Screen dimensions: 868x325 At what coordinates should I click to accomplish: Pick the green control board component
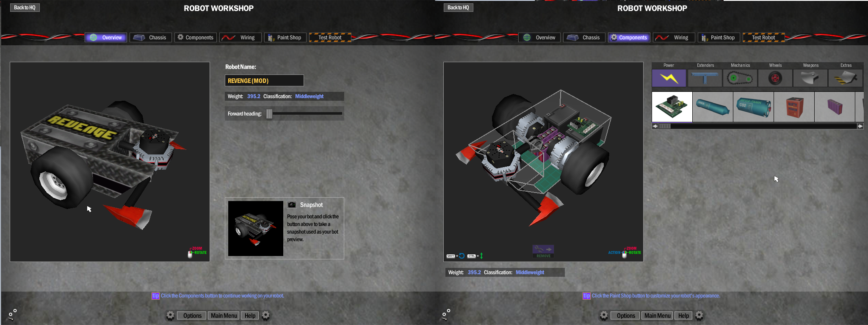tap(672, 107)
